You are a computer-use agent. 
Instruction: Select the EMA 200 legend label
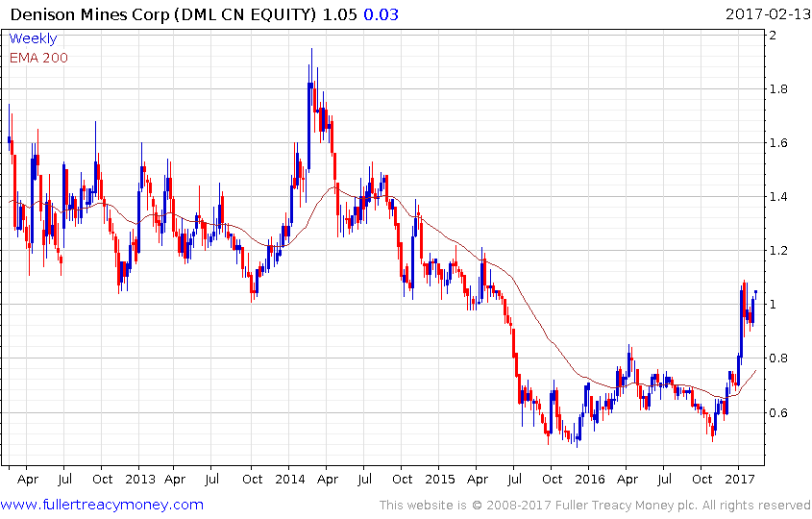tap(38, 58)
